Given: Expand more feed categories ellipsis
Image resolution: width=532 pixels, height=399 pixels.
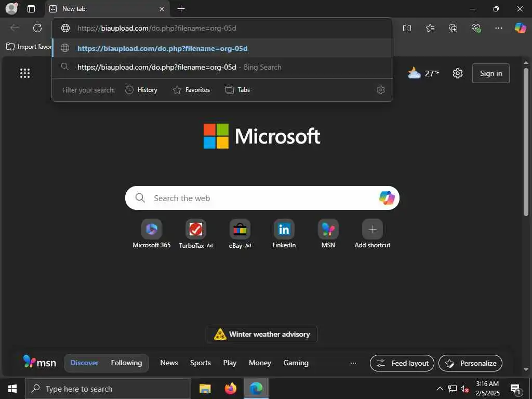Looking at the screenshot, I should coord(353,363).
